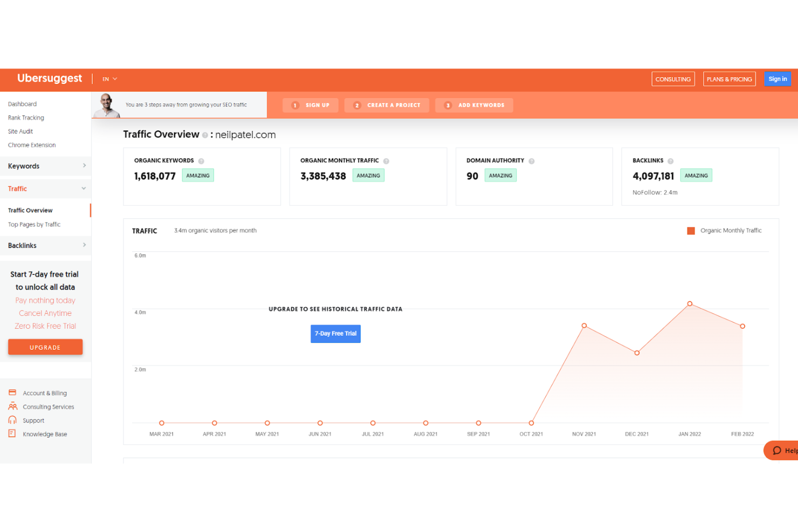Viewport: 798px width, 532px height.
Task: Click the Neil Patel avatar photo
Action: click(107, 105)
